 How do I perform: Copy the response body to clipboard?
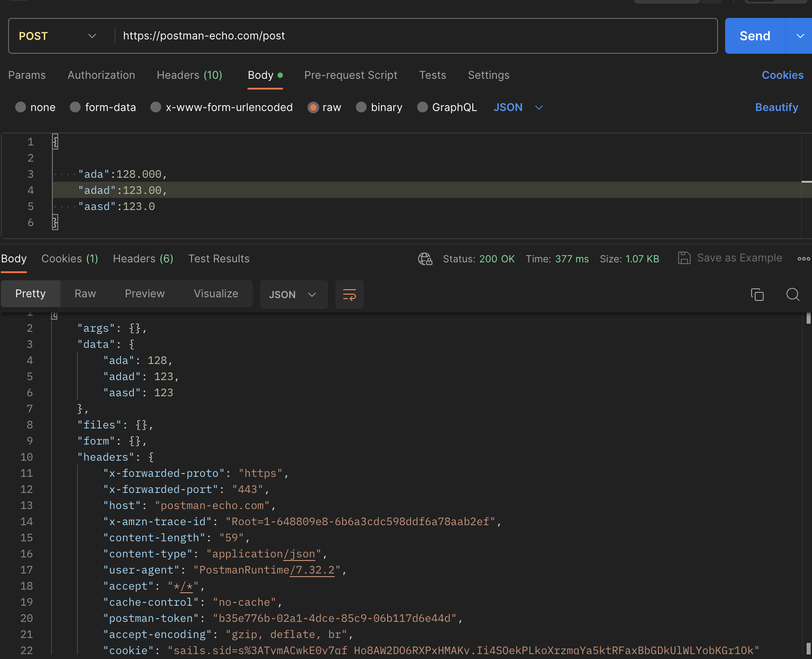(x=757, y=295)
